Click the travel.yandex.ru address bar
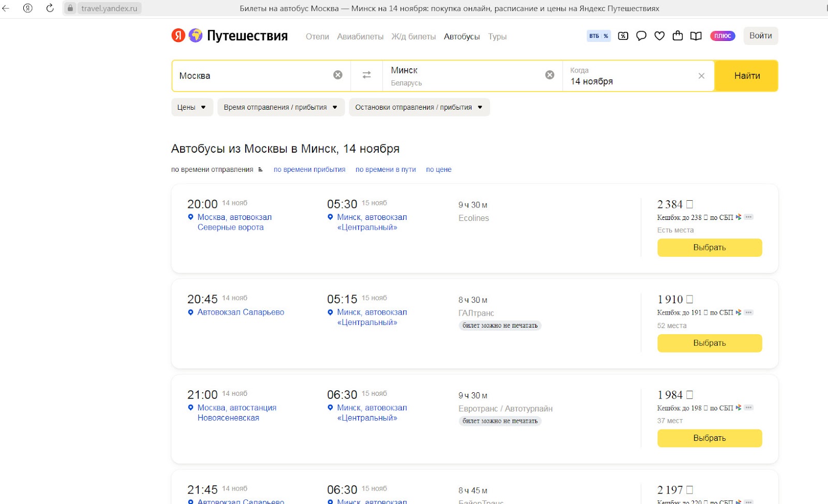The width and height of the screenshot is (828, 504). 109,8
